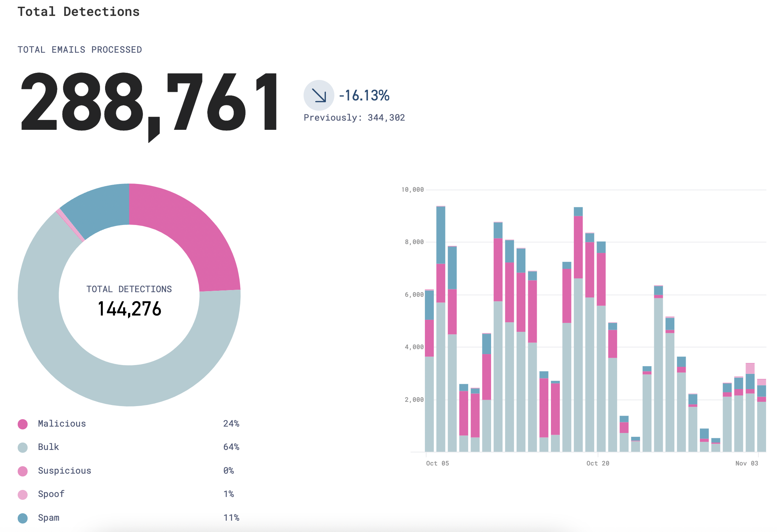The height and width of the screenshot is (532, 777).
Task: Click the Total Detections heading
Action: 79,12
